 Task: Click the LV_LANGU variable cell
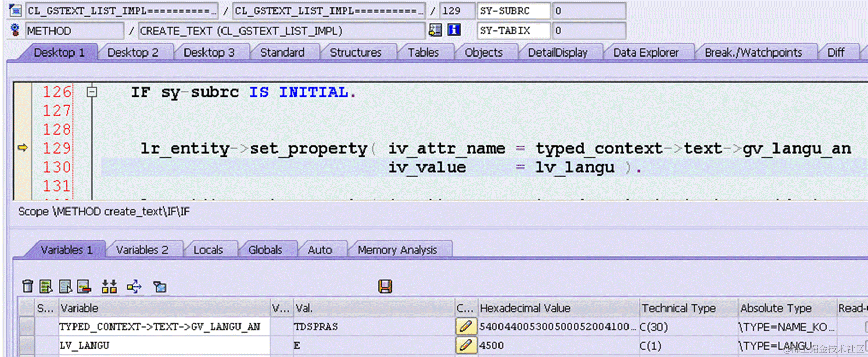click(x=164, y=345)
